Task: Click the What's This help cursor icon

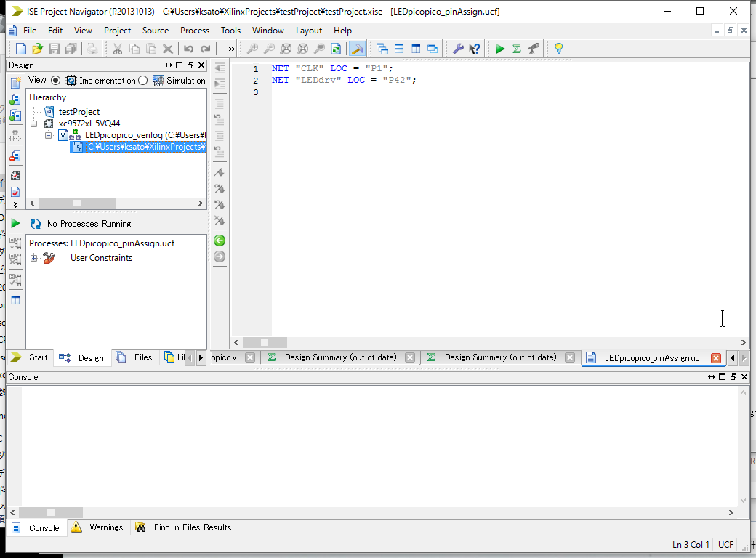Action: (x=475, y=49)
